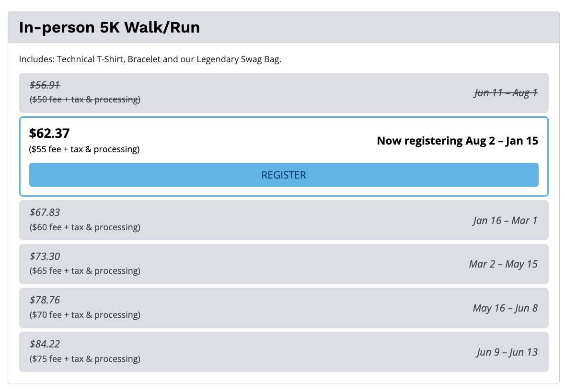
Task: Select the $67.83 price tier
Action: pyautogui.click(x=45, y=212)
